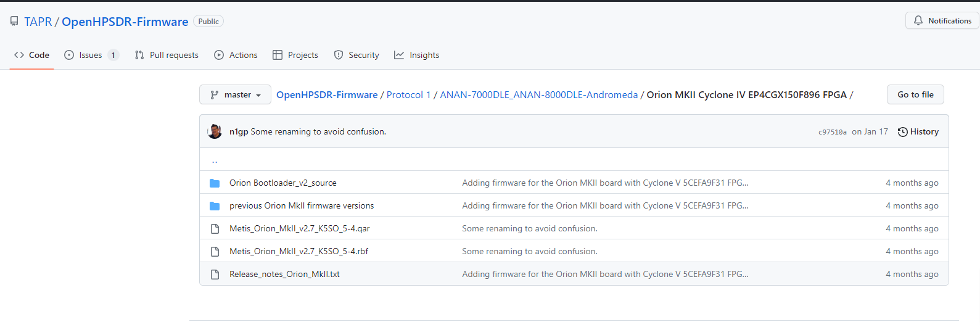Click 4 months ago on Bootloader row
This screenshot has height=335, width=980.
point(912,183)
